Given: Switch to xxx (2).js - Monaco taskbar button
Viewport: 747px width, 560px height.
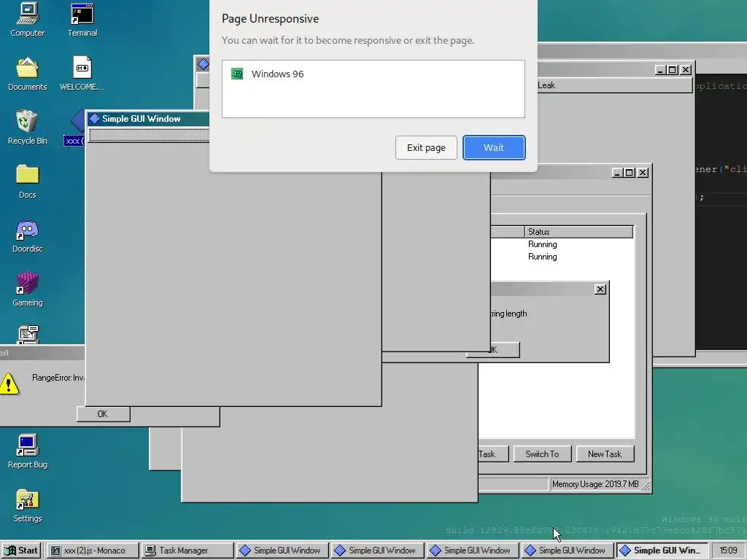Looking at the screenshot, I should pyautogui.click(x=93, y=550).
